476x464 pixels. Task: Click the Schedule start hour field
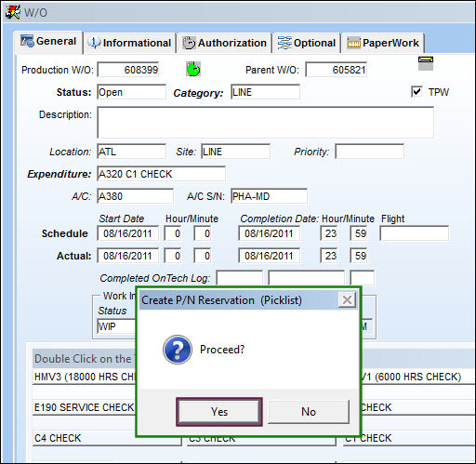[172, 233]
